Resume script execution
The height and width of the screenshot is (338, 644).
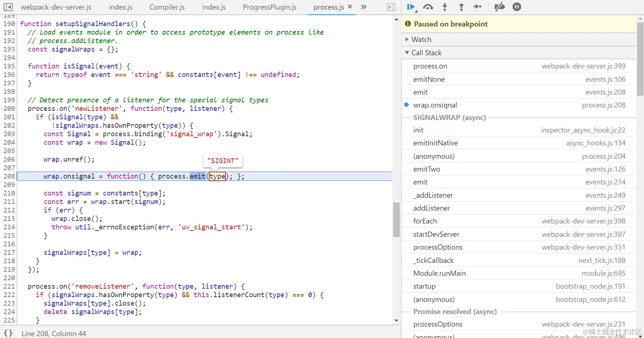tap(412, 7)
